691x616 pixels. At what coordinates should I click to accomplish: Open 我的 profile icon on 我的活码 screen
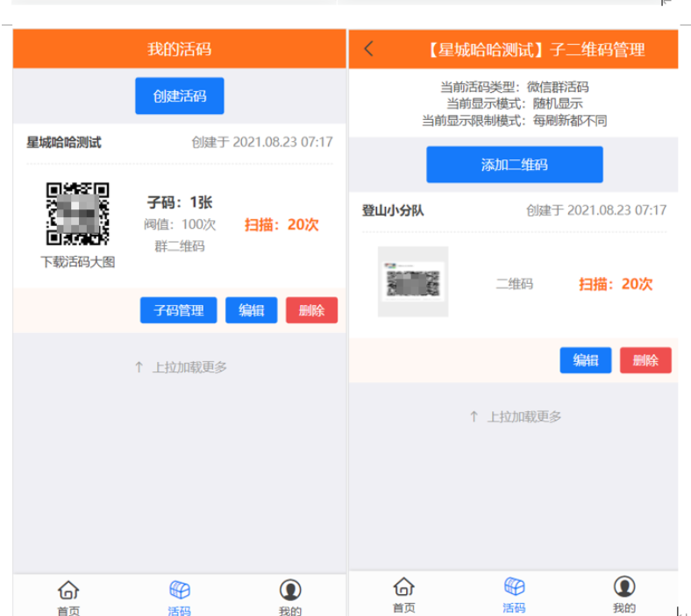[x=289, y=591]
